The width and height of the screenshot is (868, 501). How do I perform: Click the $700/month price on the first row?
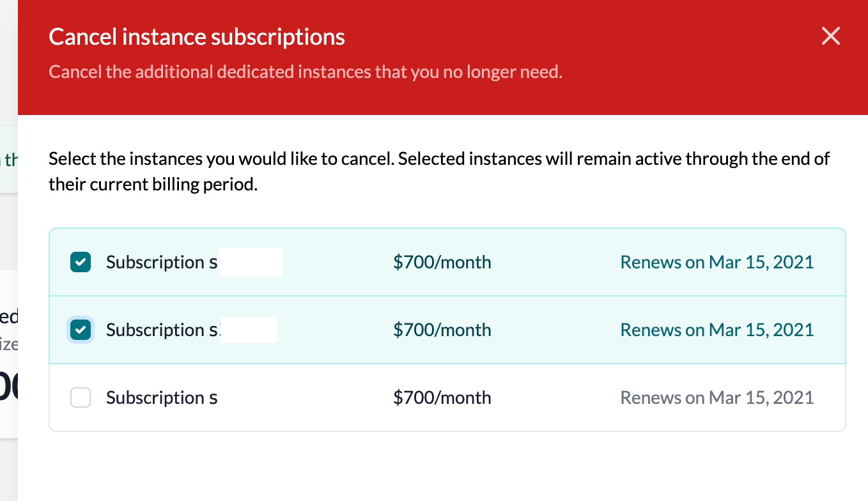[442, 262]
